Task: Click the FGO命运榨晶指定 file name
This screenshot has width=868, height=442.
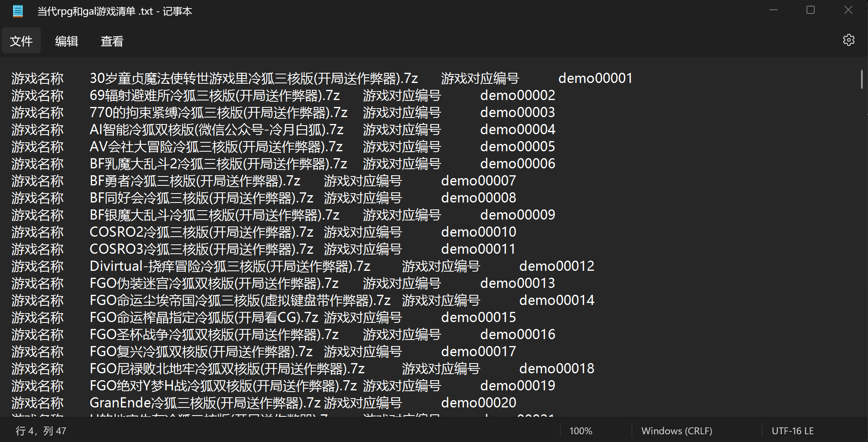Action: (x=204, y=317)
